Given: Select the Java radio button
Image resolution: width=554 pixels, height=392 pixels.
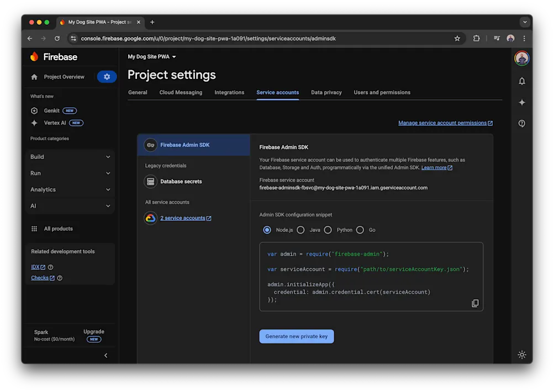Looking at the screenshot, I should (300, 229).
